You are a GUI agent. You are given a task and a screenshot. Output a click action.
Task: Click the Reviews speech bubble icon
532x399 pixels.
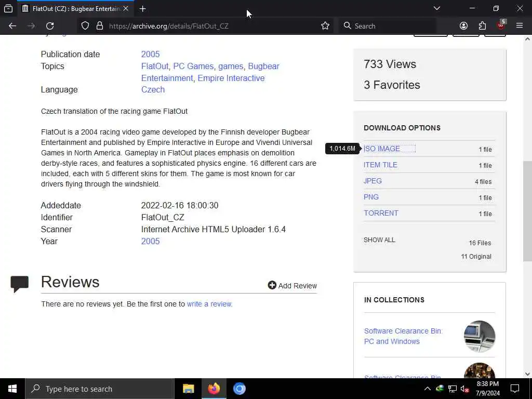(x=19, y=284)
